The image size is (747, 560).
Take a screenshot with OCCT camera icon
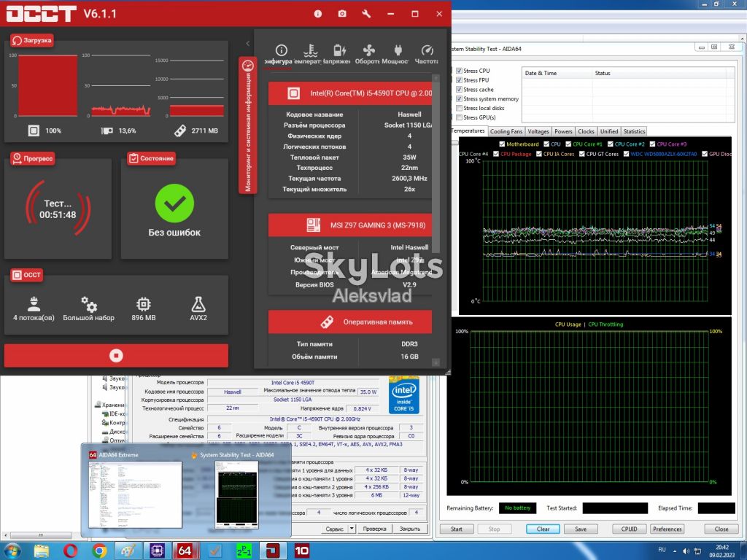(x=342, y=14)
